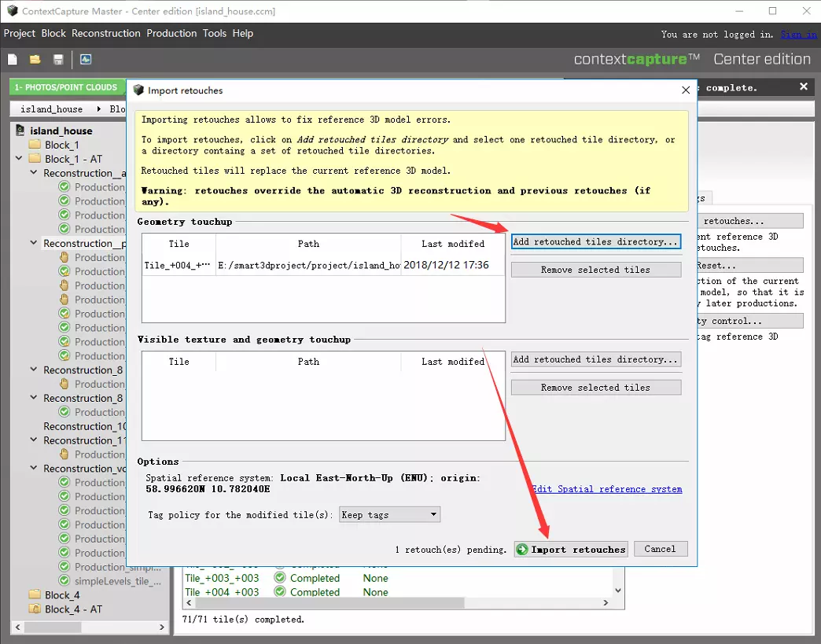Click Add retouched tiles directory under Visible texture

tap(596, 359)
